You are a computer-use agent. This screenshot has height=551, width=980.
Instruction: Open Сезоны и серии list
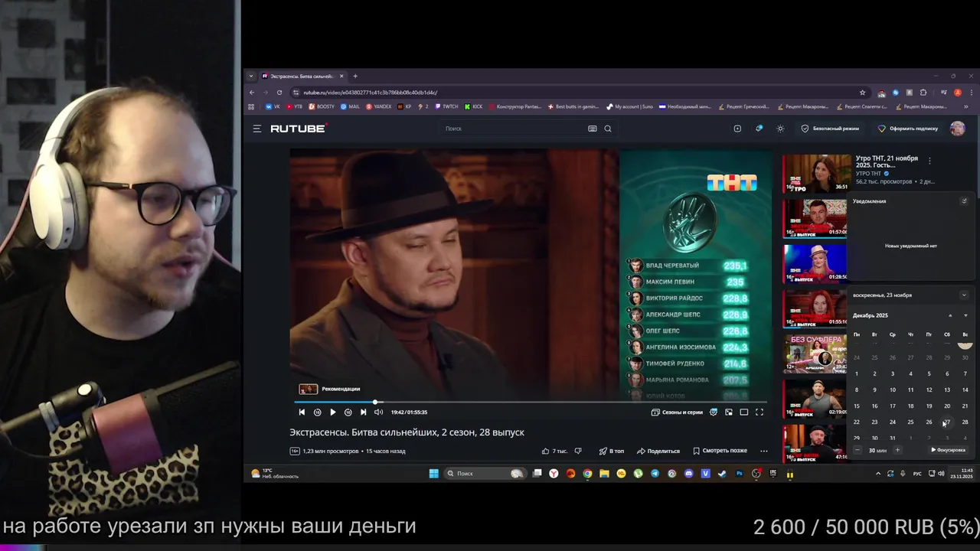677,412
